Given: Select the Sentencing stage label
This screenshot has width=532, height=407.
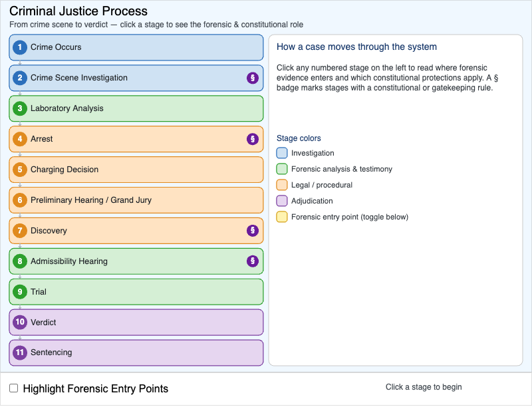Looking at the screenshot, I should (x=51, y=352).
